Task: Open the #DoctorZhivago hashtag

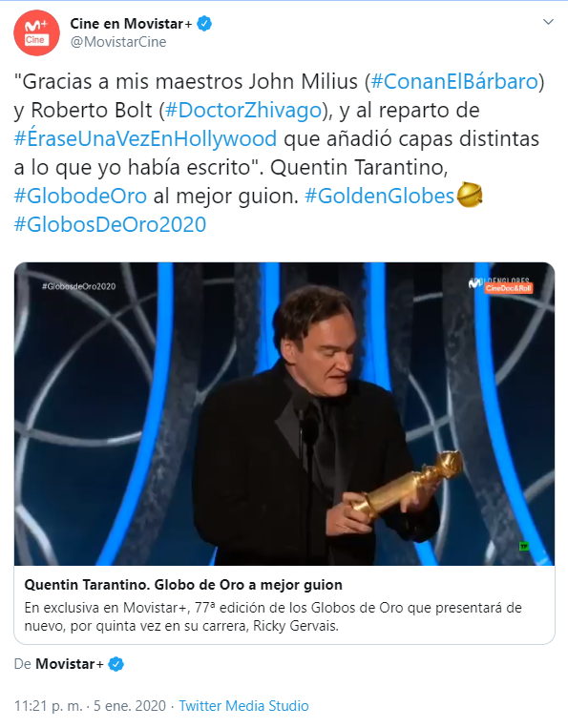Action: point(243,111)
